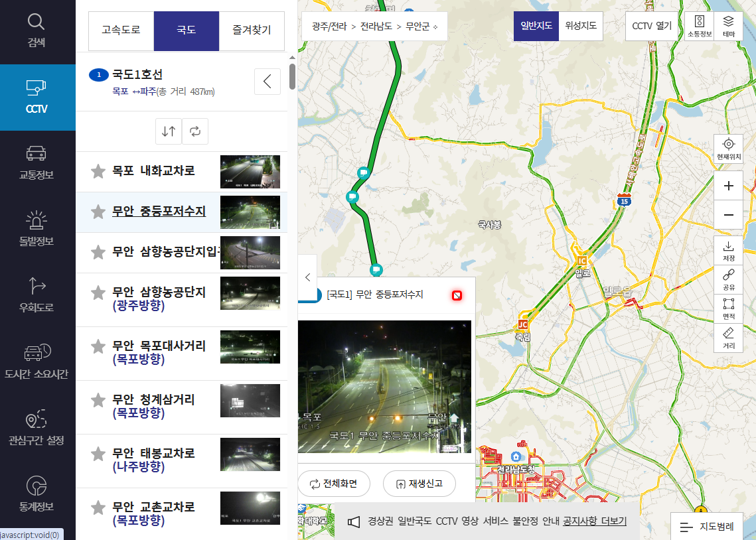
Task: Zoom out the map
Action: click(729, 215)
